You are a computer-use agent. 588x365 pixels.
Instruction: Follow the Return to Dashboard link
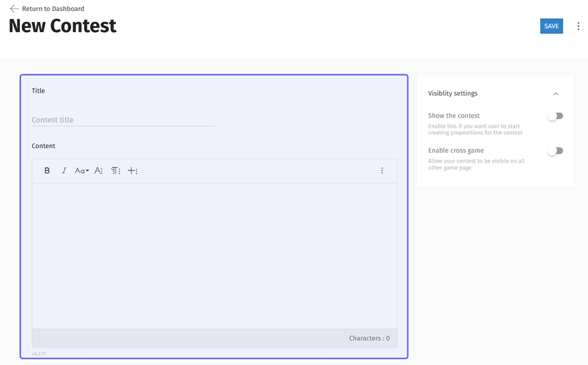[53, 9]
